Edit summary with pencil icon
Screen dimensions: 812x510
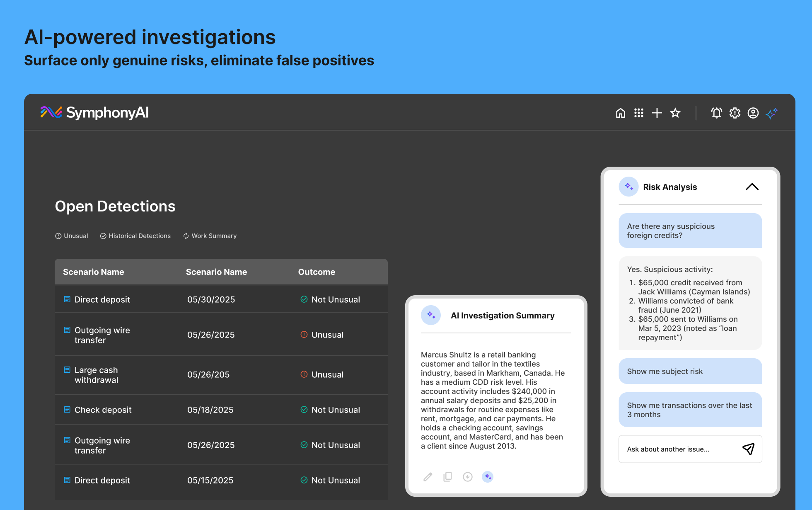(x=428, y=477)
